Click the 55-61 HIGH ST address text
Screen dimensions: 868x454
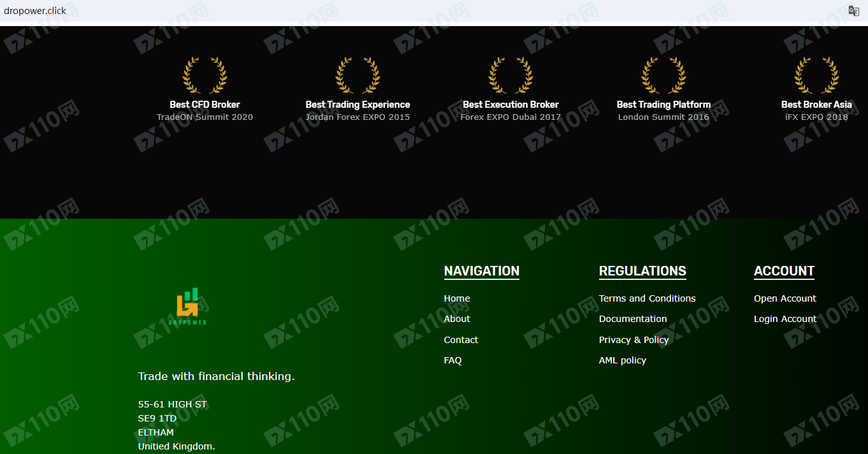[172, 404]
